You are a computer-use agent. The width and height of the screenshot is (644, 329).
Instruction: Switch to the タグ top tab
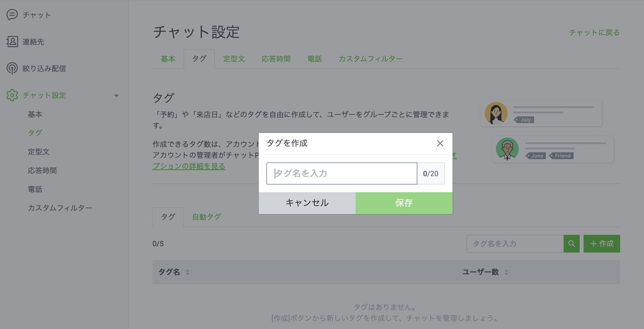[199, 59]
